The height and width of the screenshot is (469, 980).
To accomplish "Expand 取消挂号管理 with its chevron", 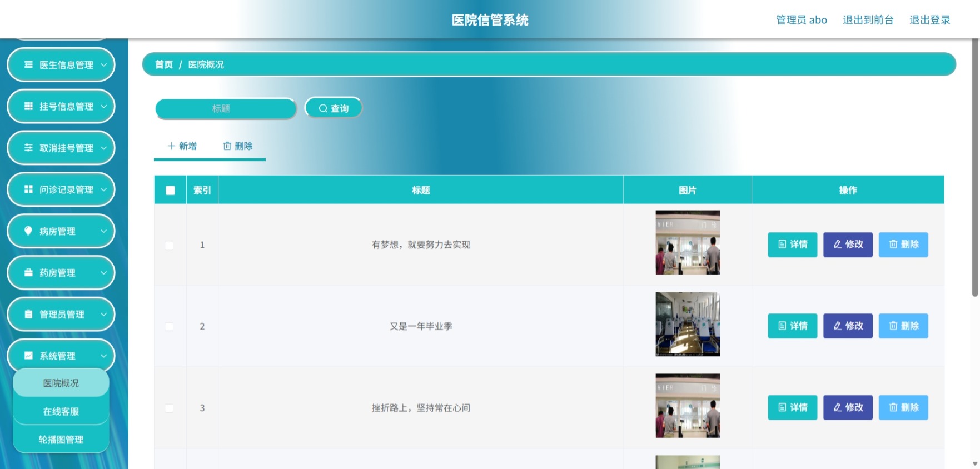I will pos(103,148).
